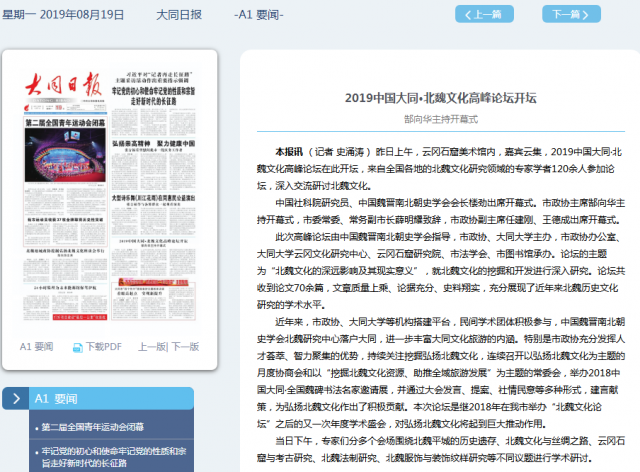
Task: Open next page edition 下一版
Action: coord(185,347)
